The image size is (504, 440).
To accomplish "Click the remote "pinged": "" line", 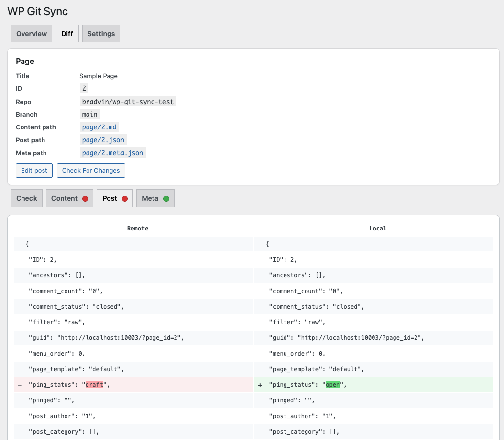I will (133, 400).
